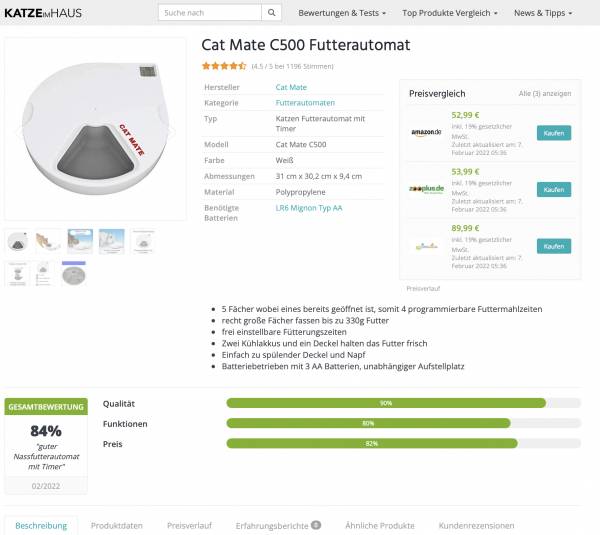
Task: Click the 'Polypropylene' material value
Action: pyautogui.click(x=300, y=192)
